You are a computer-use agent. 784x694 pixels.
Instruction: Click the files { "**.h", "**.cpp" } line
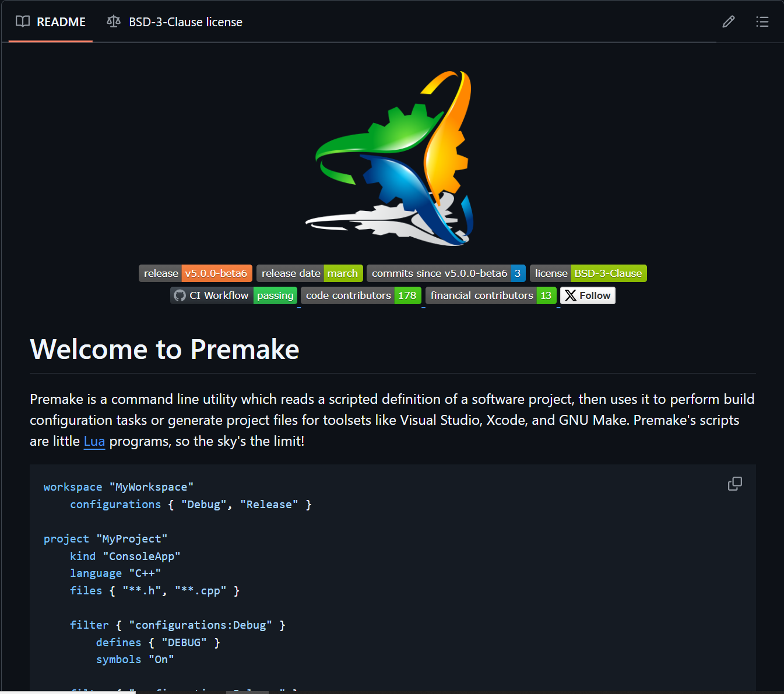tap(155, 591)
